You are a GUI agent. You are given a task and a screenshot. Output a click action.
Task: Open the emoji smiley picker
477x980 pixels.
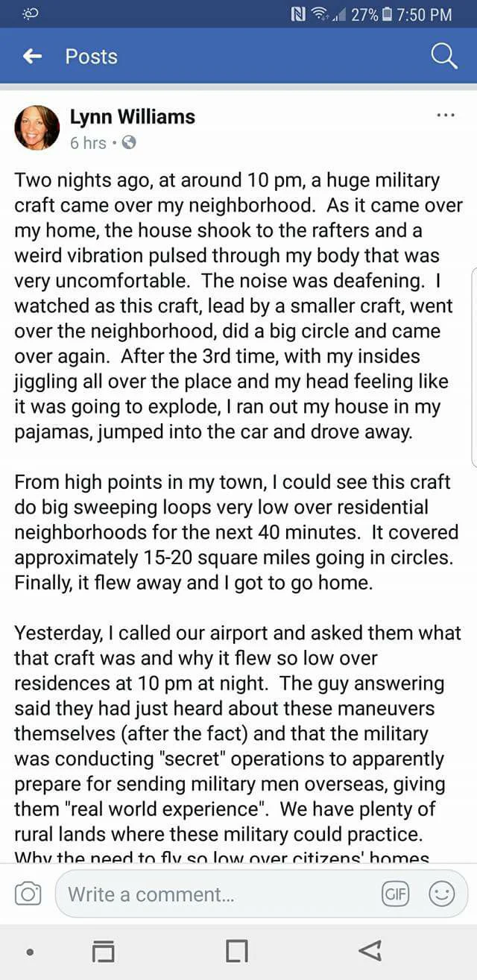tap(441, 894)
